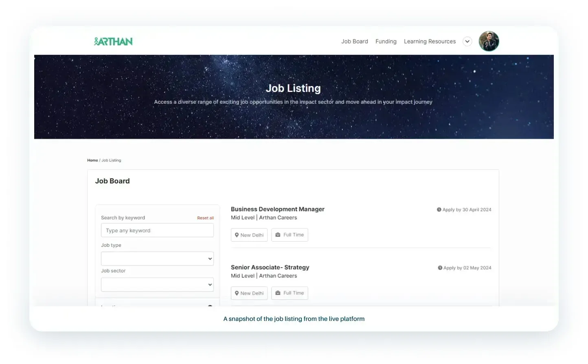This screenshot has width=588, height=364.
Task: Click clock icon beside Apply by 30 April
Action: click(439, 210)
